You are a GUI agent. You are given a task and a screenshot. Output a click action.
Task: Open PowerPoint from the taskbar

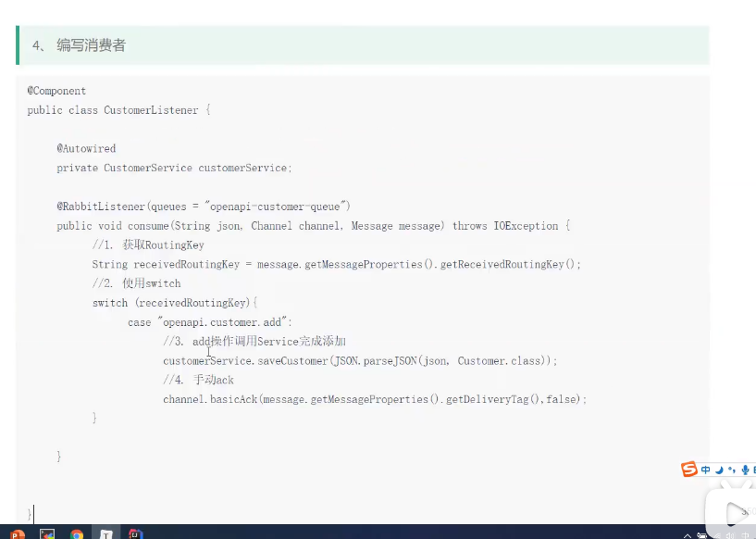(x=18, y=534)
